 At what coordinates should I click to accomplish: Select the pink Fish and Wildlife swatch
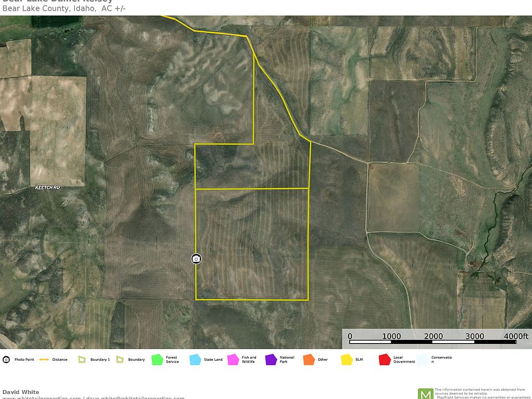click(x=233, y=360)
